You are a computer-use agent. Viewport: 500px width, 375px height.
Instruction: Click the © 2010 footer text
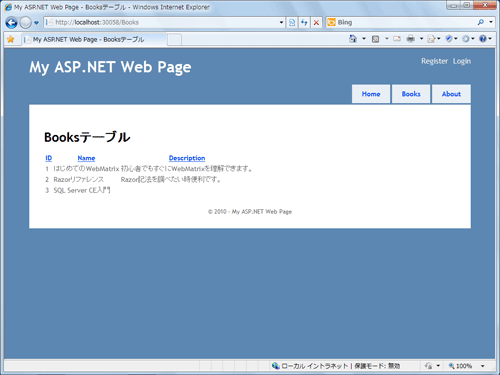[x=250, y=212]
